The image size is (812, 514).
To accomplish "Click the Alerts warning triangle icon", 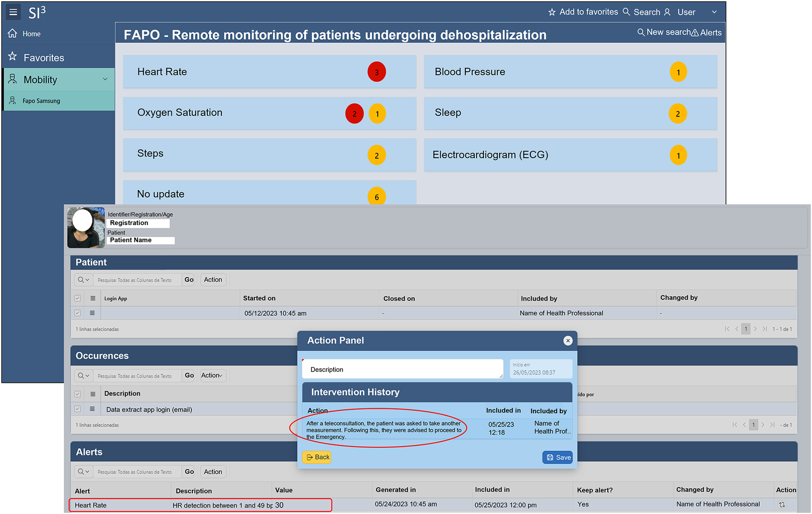I will [695, 33].
